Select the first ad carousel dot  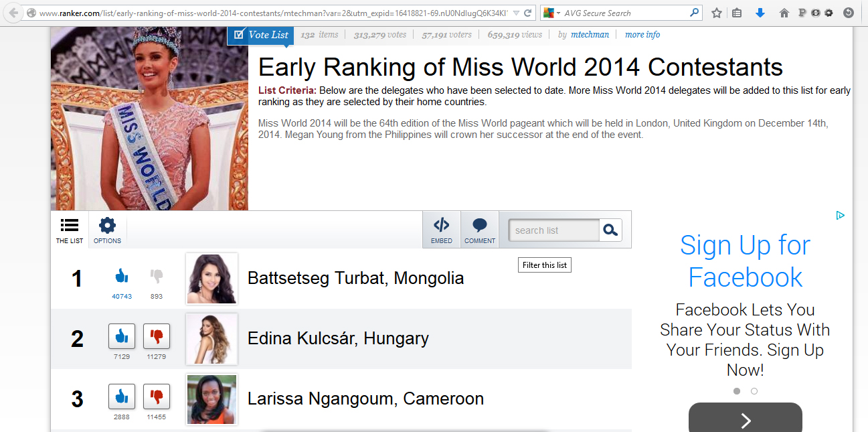tap(737, 391)
